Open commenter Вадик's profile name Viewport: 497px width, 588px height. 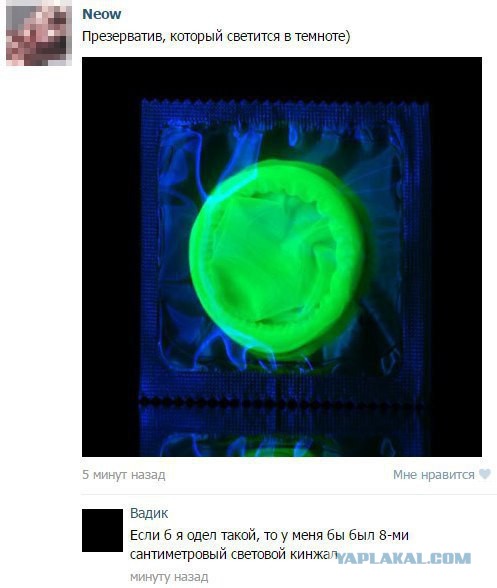pos(149,513)
